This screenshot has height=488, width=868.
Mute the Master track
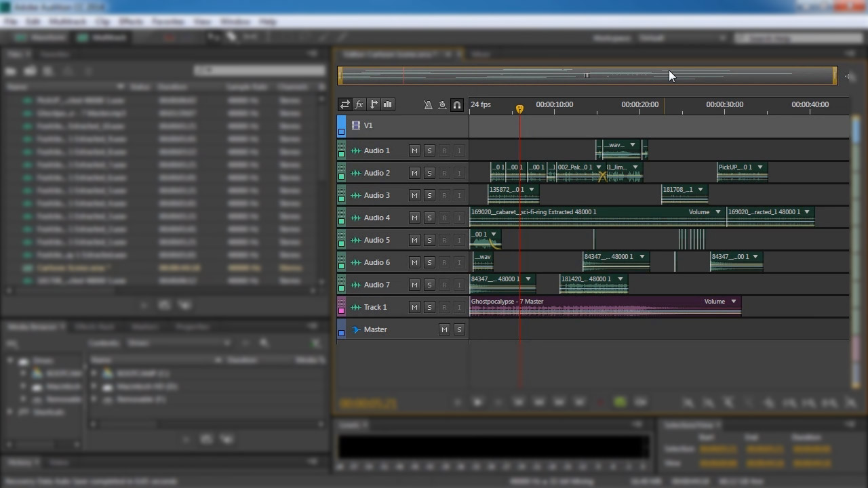point(444,329)
